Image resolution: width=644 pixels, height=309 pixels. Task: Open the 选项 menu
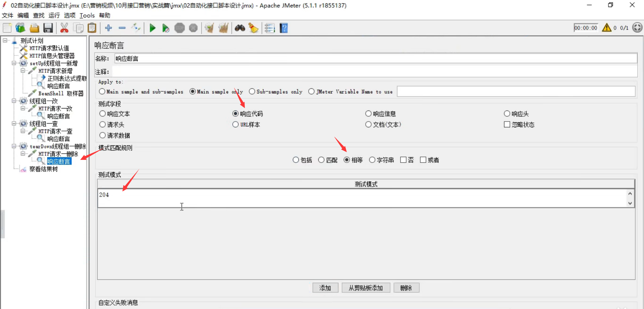click(70, 15)
